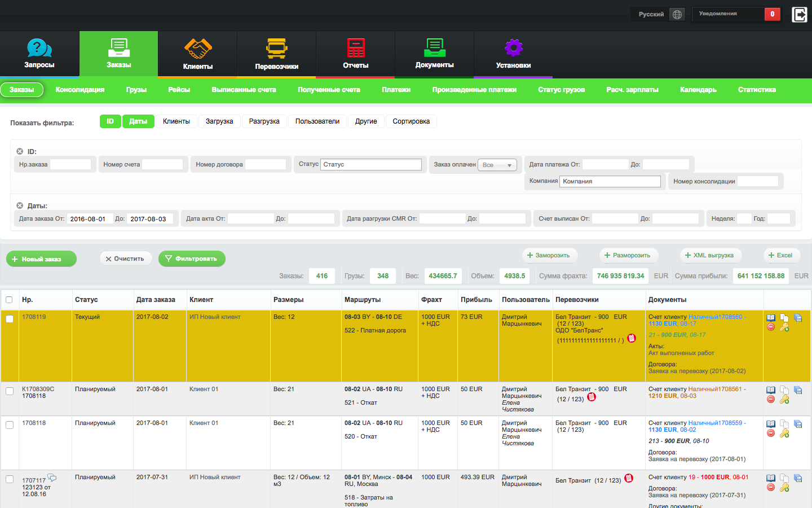Switch to the Консолидация tab
The width and height of the screenshot is (812, 508).
tap(80, 90)
